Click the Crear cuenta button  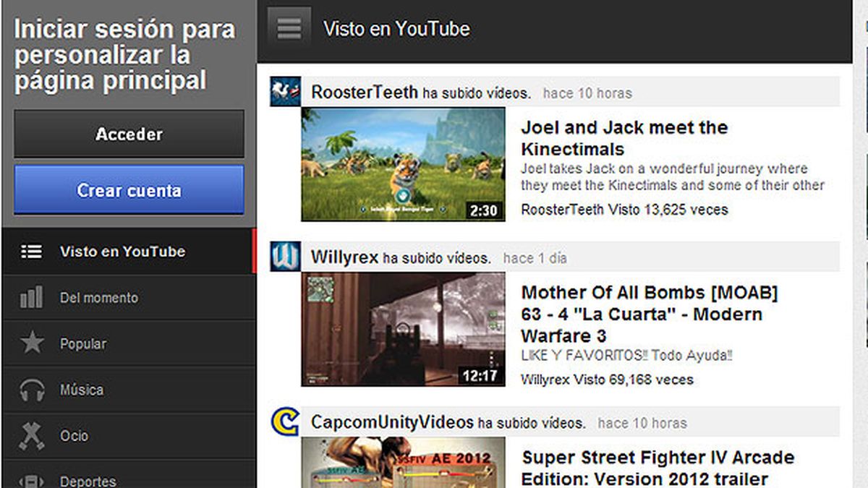pos(129,190)
